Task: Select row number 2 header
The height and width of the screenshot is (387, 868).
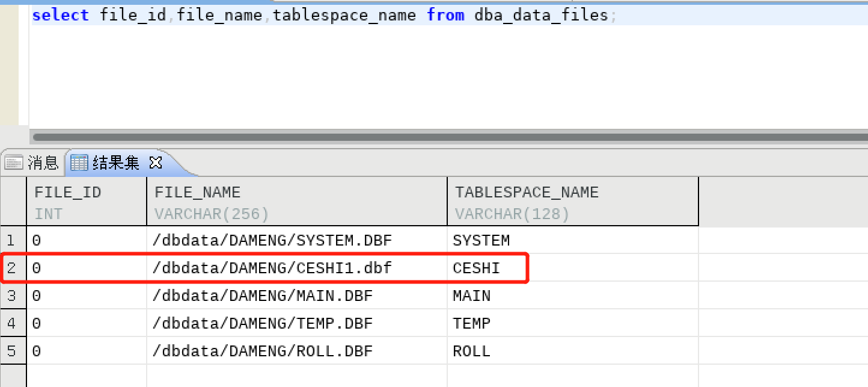Action: [x=13, y=268]
